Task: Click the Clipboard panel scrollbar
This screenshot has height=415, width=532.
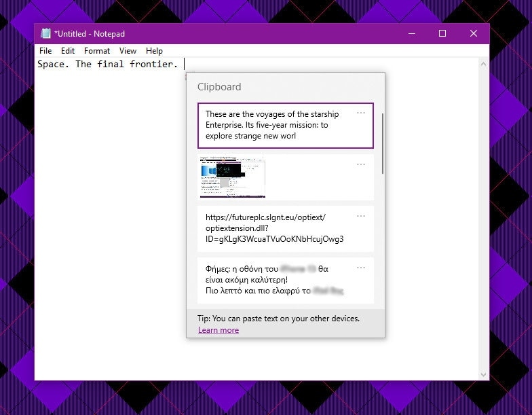Action: (x=383, y=143)
